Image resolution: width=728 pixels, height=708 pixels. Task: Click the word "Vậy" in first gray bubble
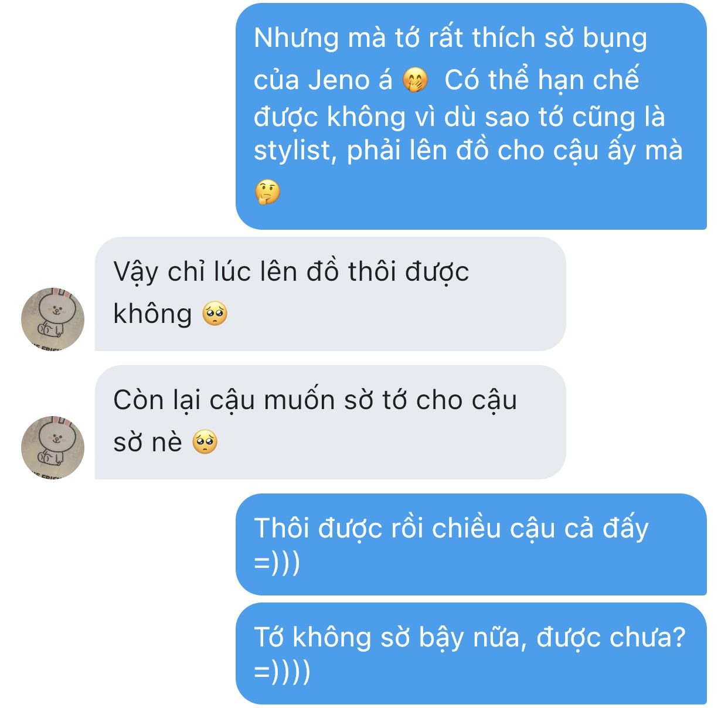[x=135, y=273]
